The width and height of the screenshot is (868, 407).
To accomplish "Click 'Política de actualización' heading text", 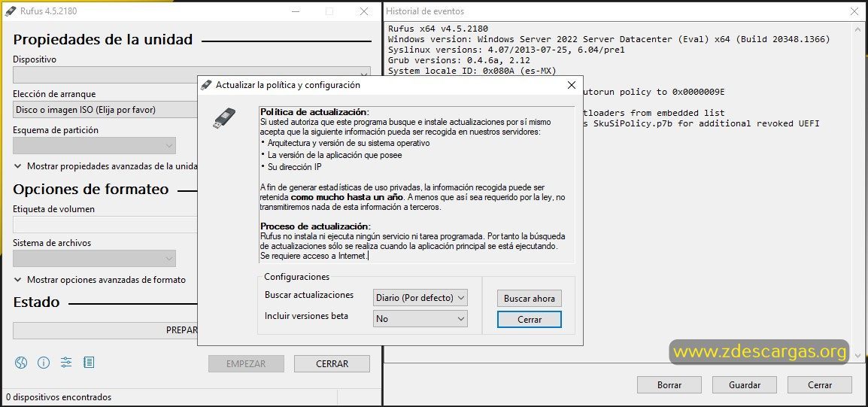I will click(x=314, y=112).
